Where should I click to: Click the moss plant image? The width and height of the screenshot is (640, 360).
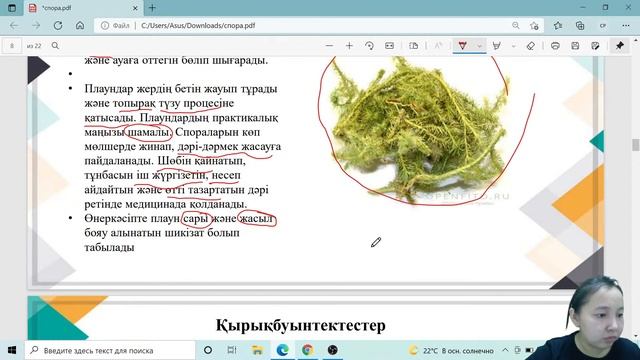[420, 130]
